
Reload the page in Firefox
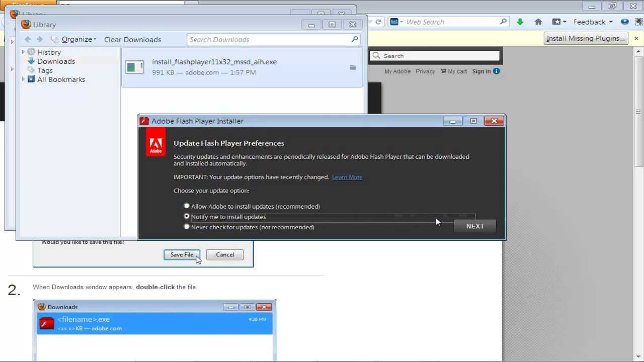click(378, 22)
